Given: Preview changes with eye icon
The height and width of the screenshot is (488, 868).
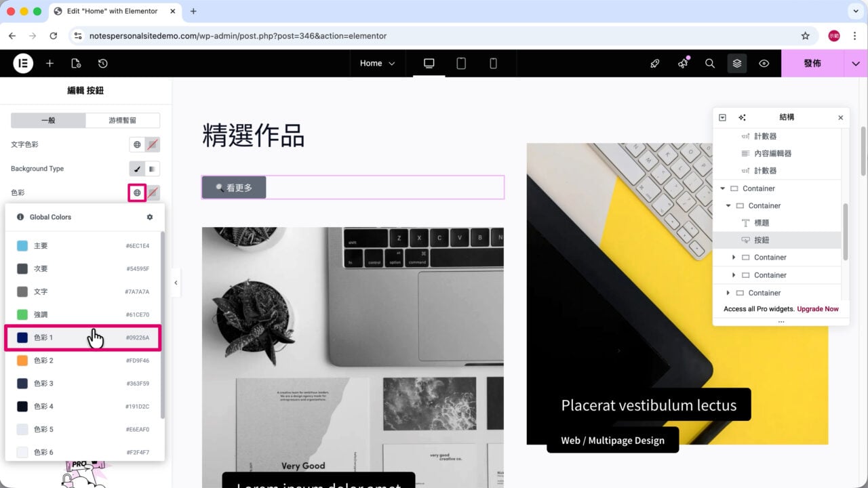Looking at the screenshot, I should tap(764, 63).
